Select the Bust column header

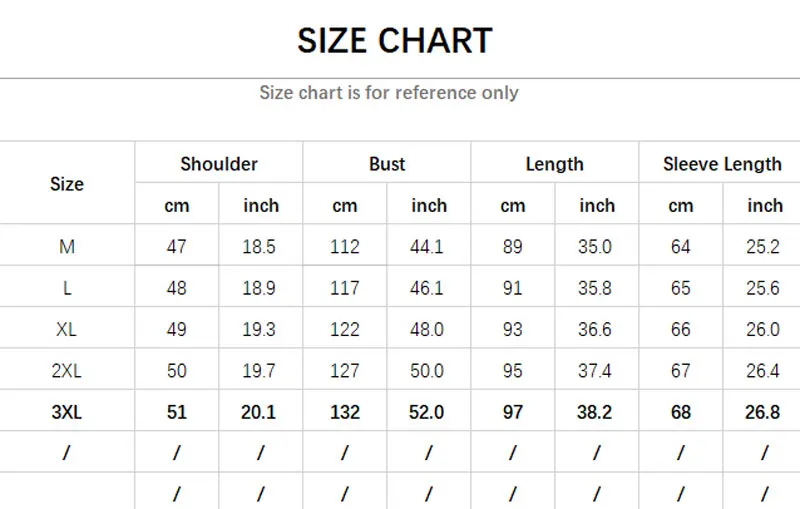pyautogui.click(x=387, y=164)
